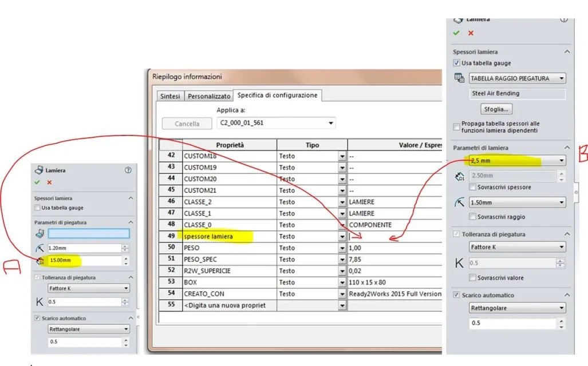Viewport: 588px width, 366px height.
Task: Uncheck Usa tabella gauge in right panel
Action: pyautogui.click(x=456, y=63)
